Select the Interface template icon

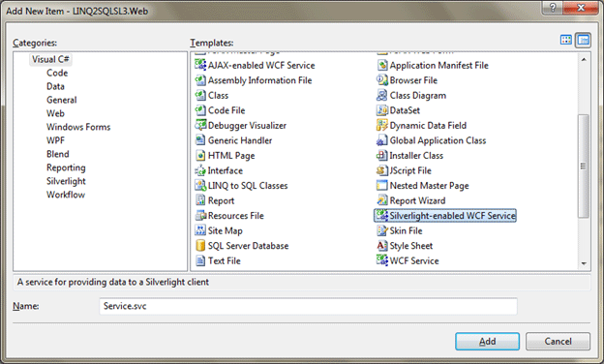(x=200, y=170)
